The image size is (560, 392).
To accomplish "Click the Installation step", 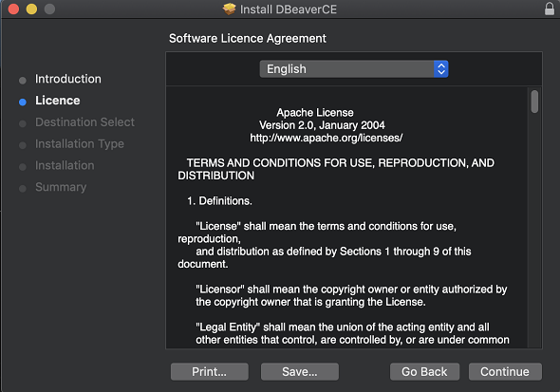I will point(65,166).
